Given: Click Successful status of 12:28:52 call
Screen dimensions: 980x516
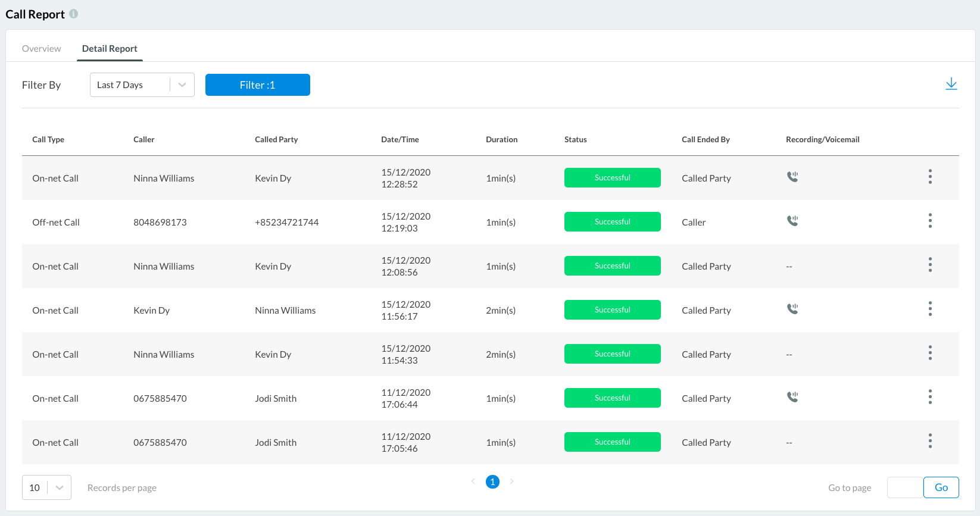Looking at the screenshot, I should (x=613, y=177).
